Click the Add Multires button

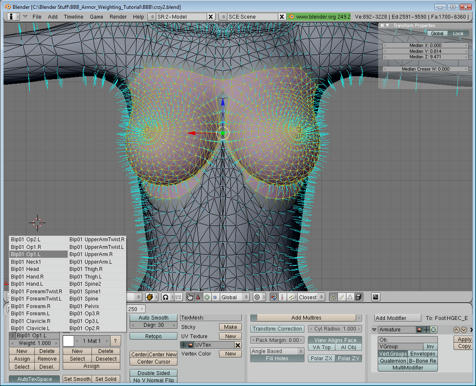[306, 318]
